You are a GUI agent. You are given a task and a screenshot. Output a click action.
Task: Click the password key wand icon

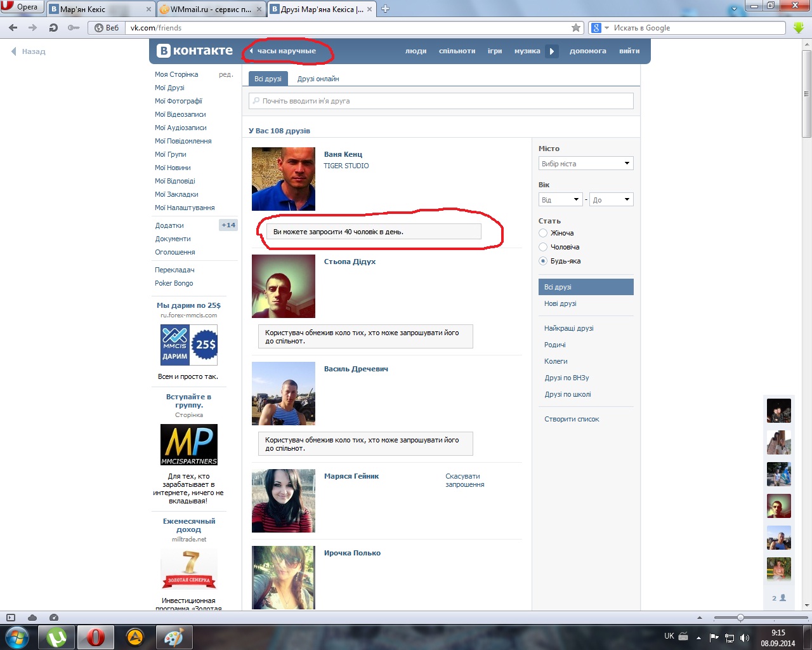coord(74,28)
